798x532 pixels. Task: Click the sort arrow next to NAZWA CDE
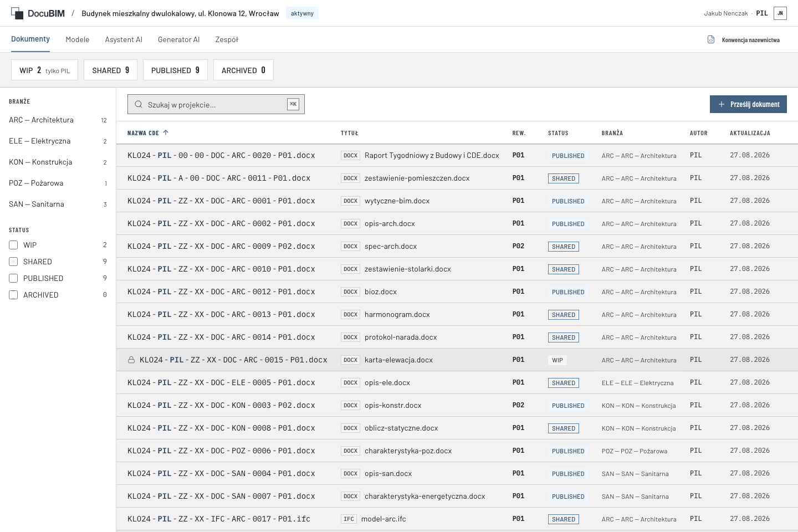coord(166,132)
